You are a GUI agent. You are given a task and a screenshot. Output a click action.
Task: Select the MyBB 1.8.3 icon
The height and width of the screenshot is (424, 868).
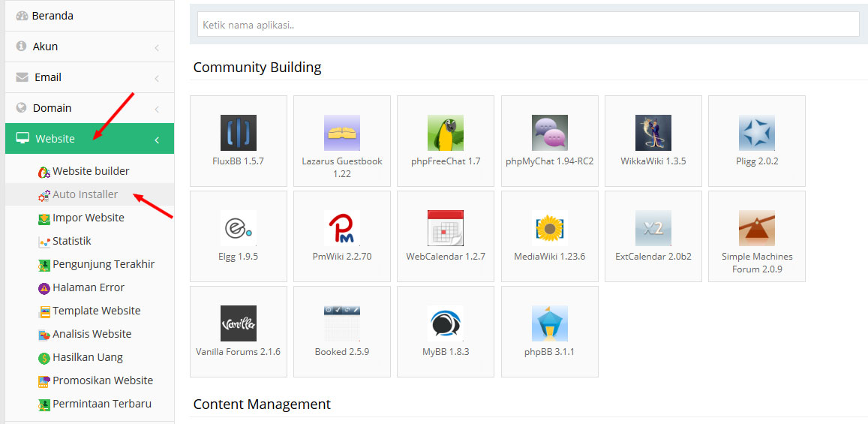pos(446,323)
